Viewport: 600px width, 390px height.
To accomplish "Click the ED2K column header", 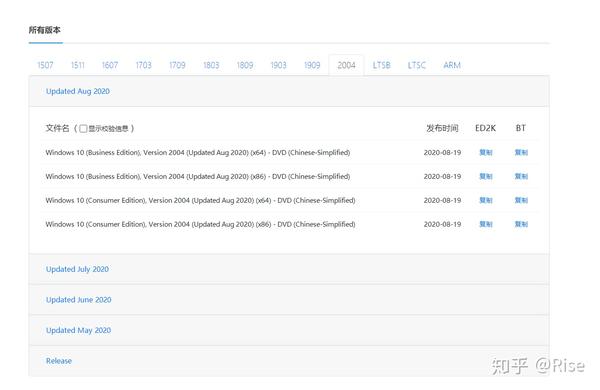I will (485, 128).
